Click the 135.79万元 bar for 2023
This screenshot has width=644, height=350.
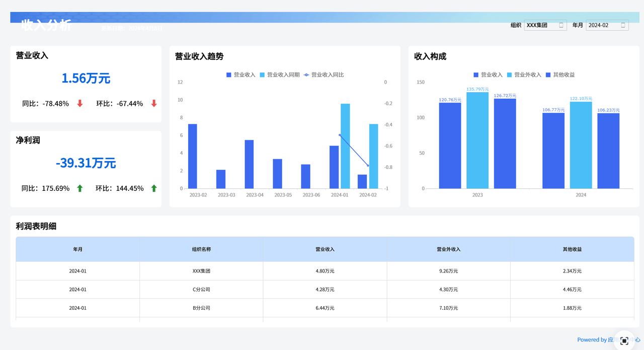tap(477, 141)
